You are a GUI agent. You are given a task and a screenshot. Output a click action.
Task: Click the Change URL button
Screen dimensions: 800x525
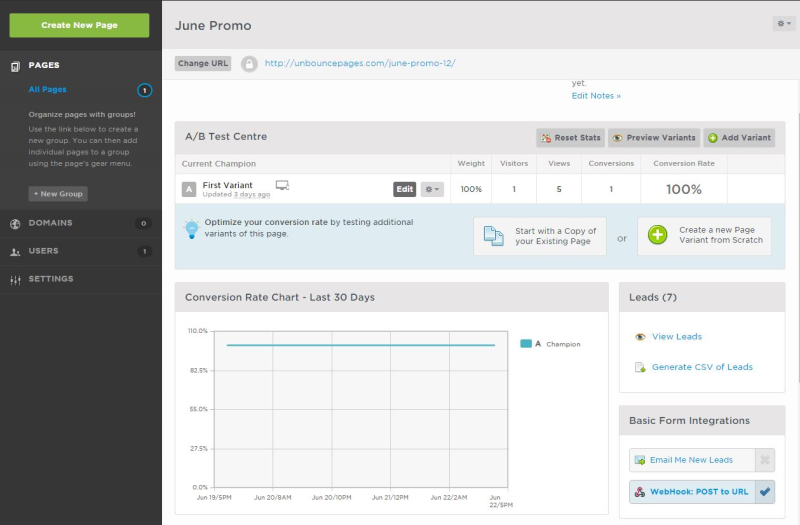[x=203, y=63]
